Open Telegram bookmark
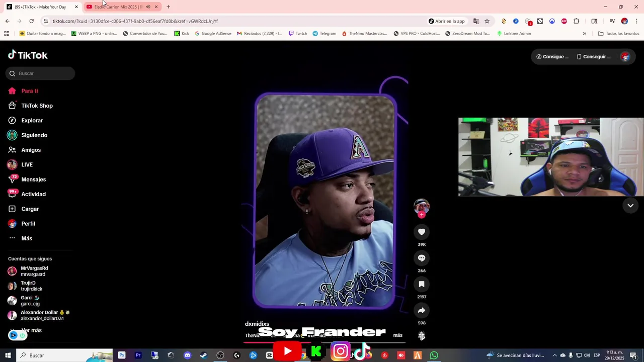 324,34
